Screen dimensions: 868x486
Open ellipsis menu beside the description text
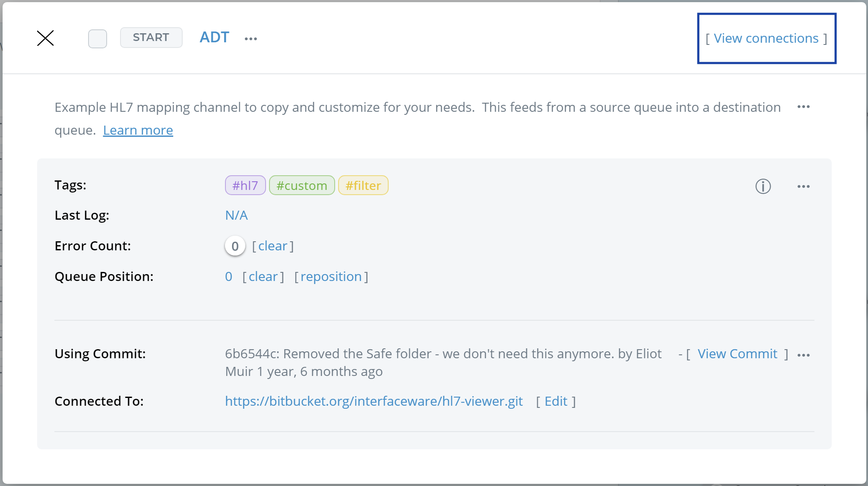pyautogui.click(x=803, y=107)
